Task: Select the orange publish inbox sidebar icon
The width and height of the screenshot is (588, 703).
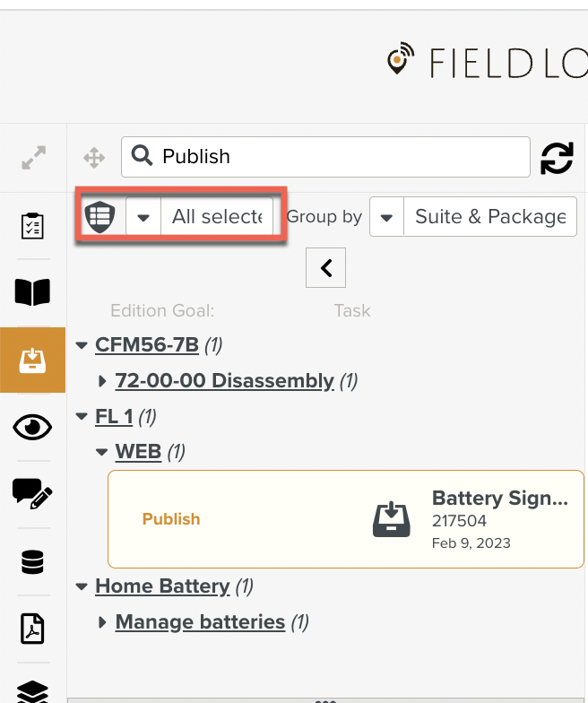Action: click(x=33, y=360)
